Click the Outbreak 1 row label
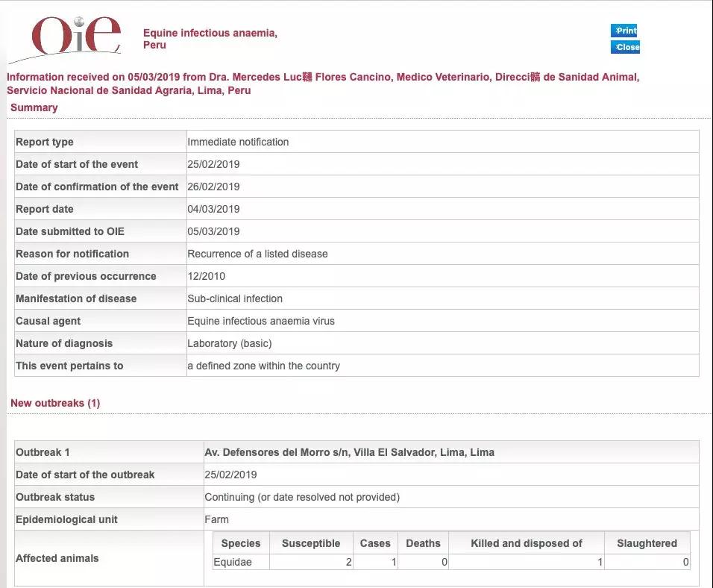Screen dimensions: 713x588 (x=43, y=452)
